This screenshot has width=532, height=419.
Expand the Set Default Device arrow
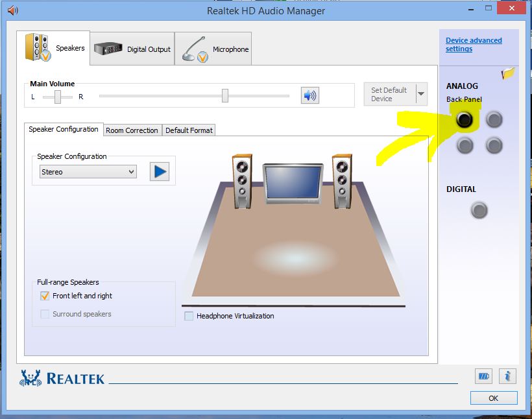(421, 93)
